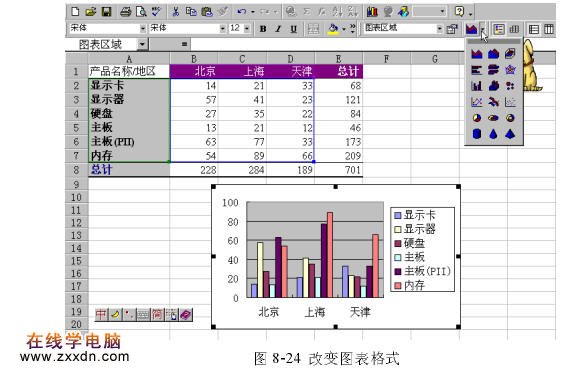Click the Undo arrow icon
This screenshot has width=561, height=369.
click(242, 12)
